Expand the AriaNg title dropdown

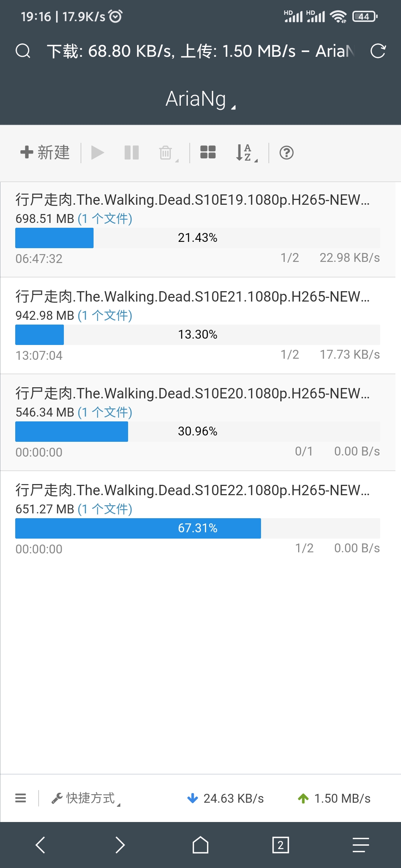(x=200, y=99)
